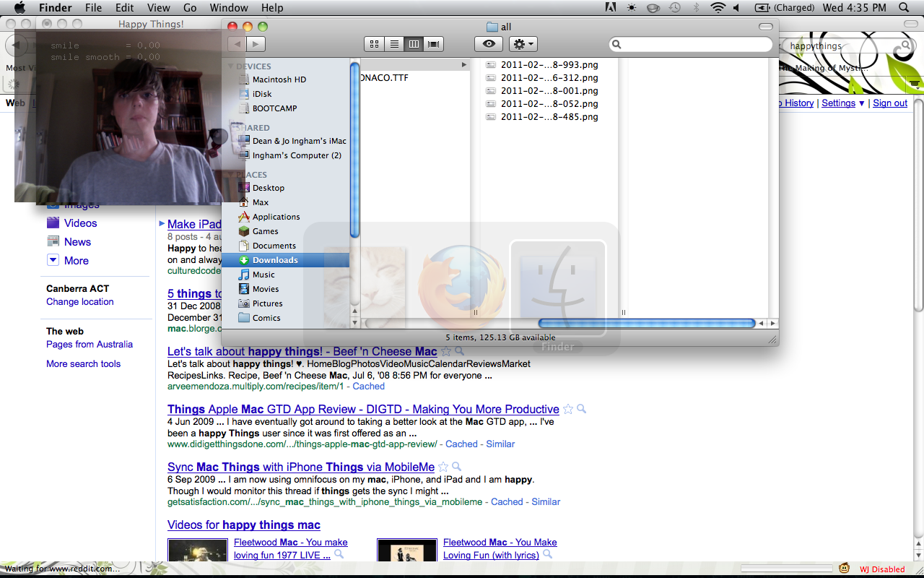Switch Finder to Cover Flow view
This screenshot has height=578, width=924.
pyautogui.click(x=434, y=44)
